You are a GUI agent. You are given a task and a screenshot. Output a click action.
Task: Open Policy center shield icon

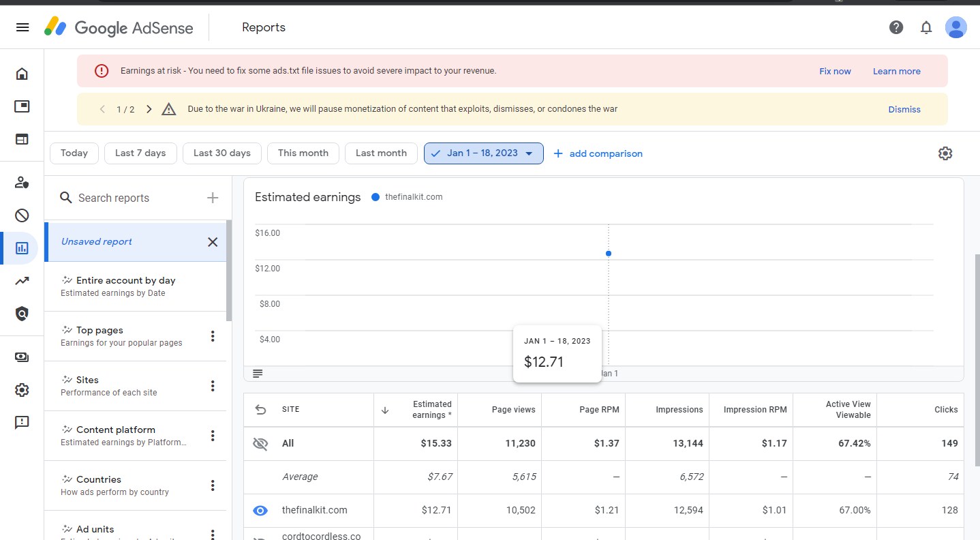click(22, 314)
